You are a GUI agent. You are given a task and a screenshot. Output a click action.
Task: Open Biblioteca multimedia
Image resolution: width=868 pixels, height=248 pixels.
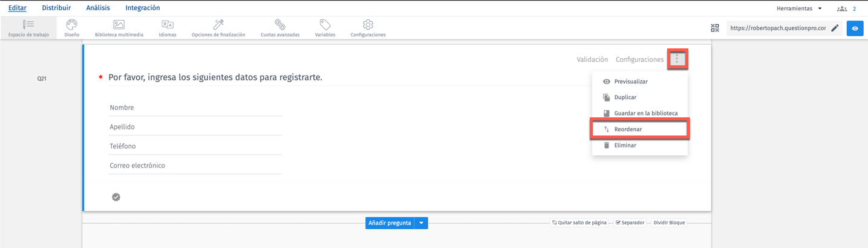coord(119,28)
